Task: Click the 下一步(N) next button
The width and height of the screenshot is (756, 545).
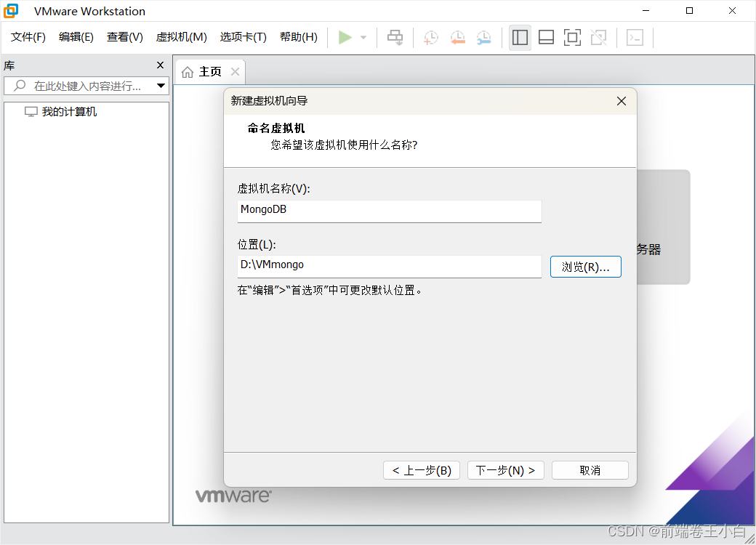Action: 505,470
